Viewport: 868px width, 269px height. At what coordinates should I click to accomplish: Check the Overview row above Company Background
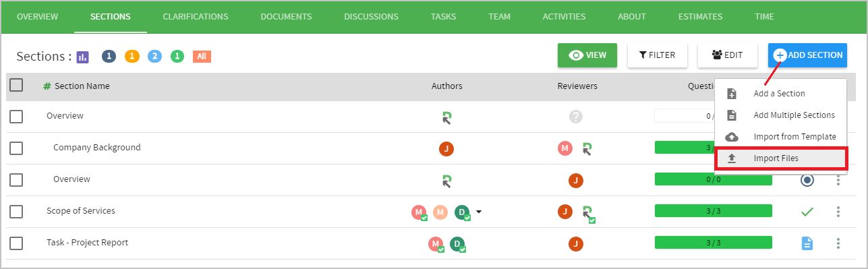click(16, 116)
